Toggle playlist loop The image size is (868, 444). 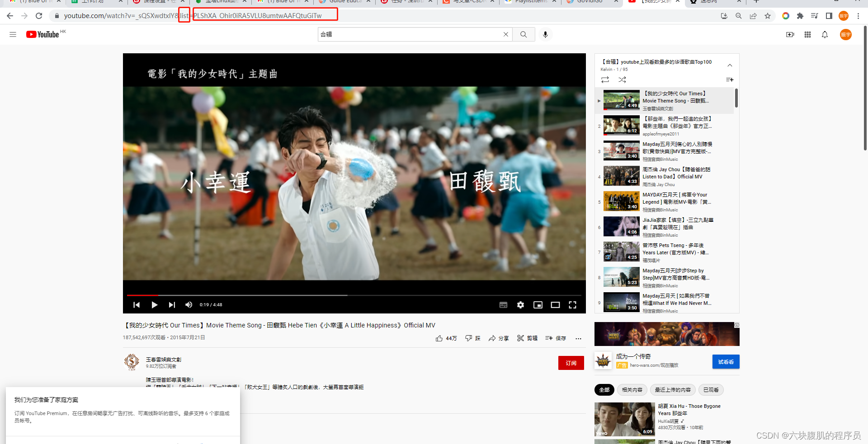tap(605, 79)
